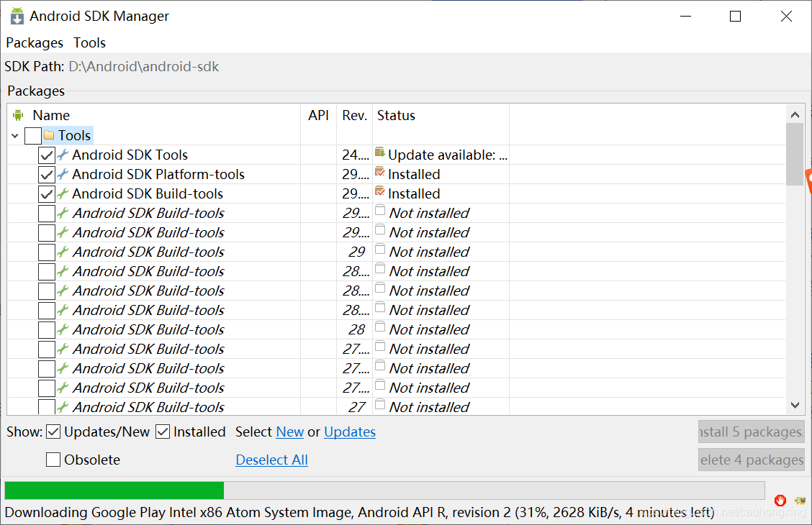Viewport: 812px width, 525px height.
Task: Sort by the API column header
Action: pos(318,115)
